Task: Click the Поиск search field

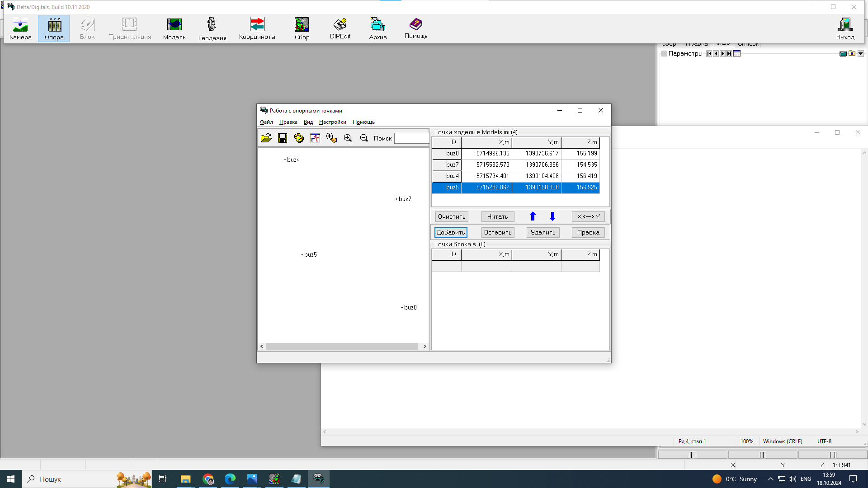Action: coord(411,138)
